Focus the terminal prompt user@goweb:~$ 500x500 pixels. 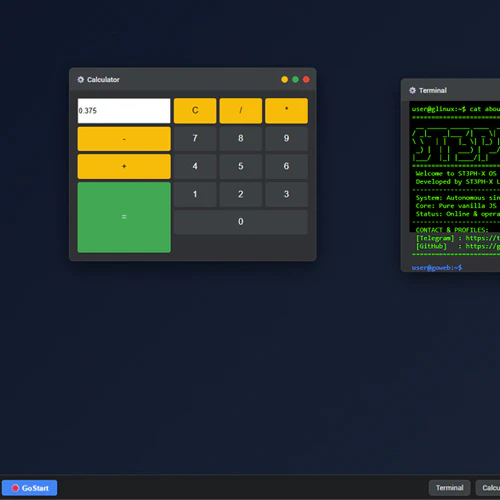tap(437, 268)
